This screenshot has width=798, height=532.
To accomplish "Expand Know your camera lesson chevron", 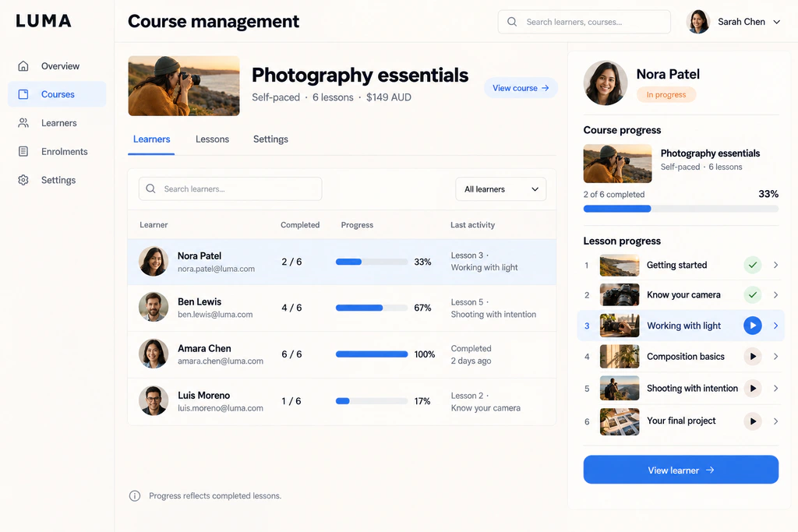I will 775,295.
